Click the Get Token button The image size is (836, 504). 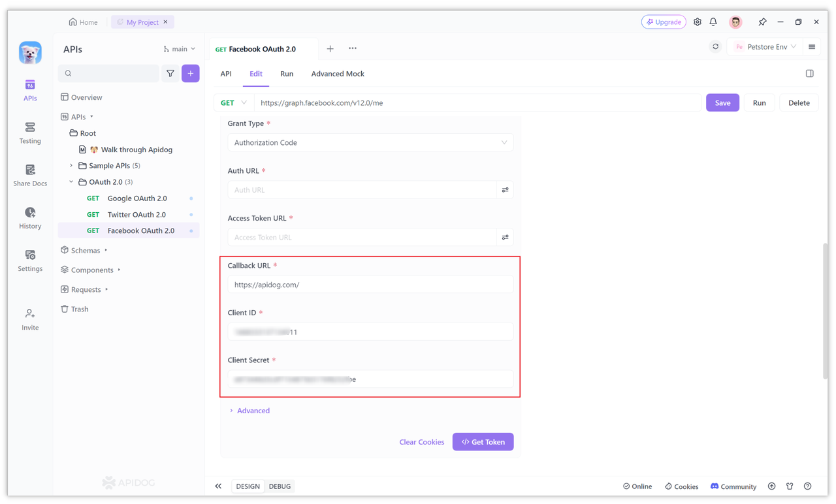click(483, 443)
